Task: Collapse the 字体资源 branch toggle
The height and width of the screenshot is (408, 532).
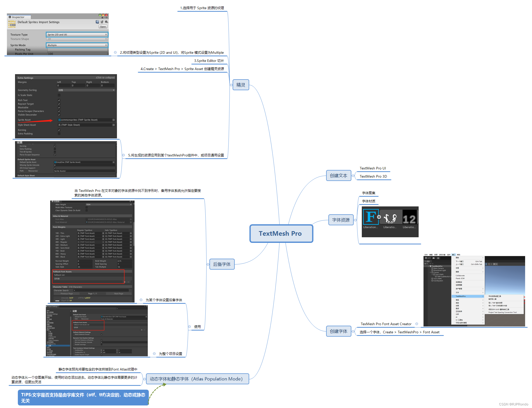Action: click(x=355, y=220)
